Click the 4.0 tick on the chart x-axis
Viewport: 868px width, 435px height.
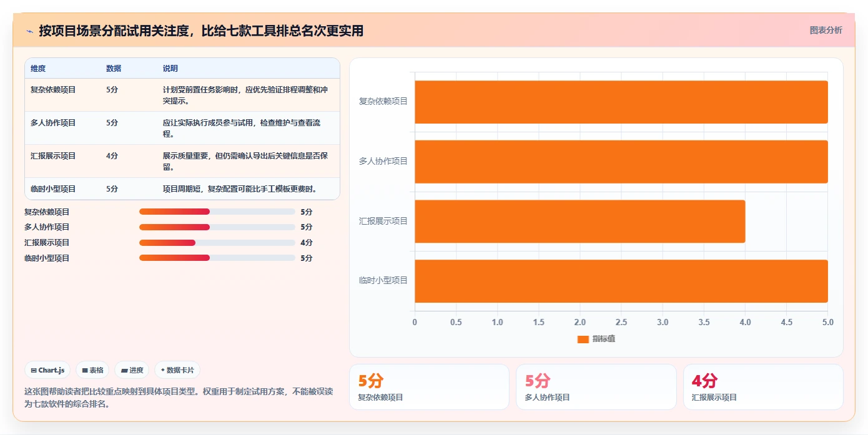pos(745,323)
